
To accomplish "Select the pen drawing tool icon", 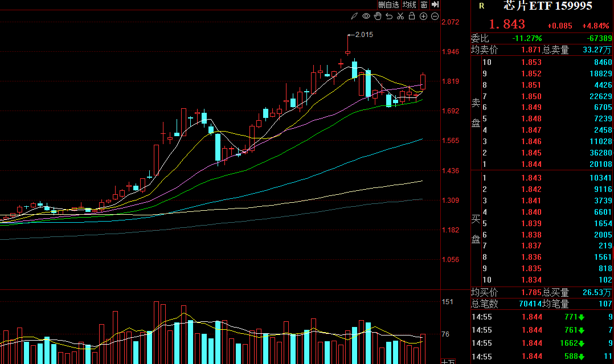I will (354, 17).
